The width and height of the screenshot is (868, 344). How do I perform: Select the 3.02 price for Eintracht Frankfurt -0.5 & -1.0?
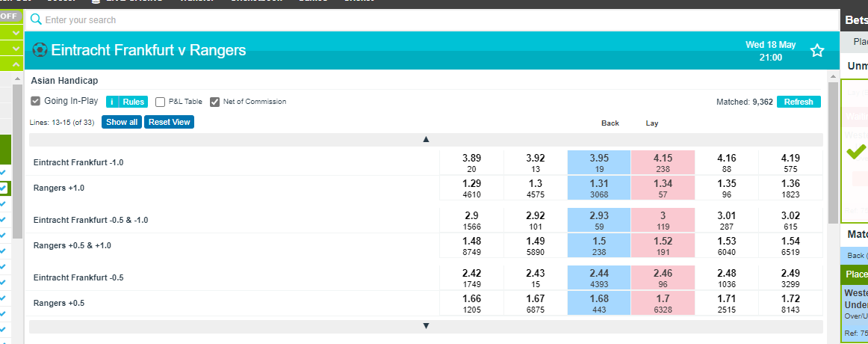click(790, 220)
